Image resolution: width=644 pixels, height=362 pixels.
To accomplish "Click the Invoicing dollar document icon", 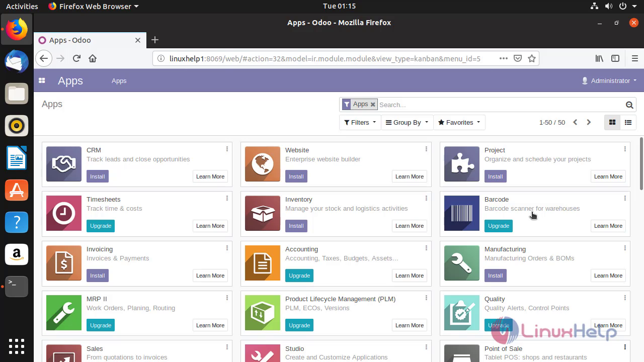I will [x=64, y=263].
